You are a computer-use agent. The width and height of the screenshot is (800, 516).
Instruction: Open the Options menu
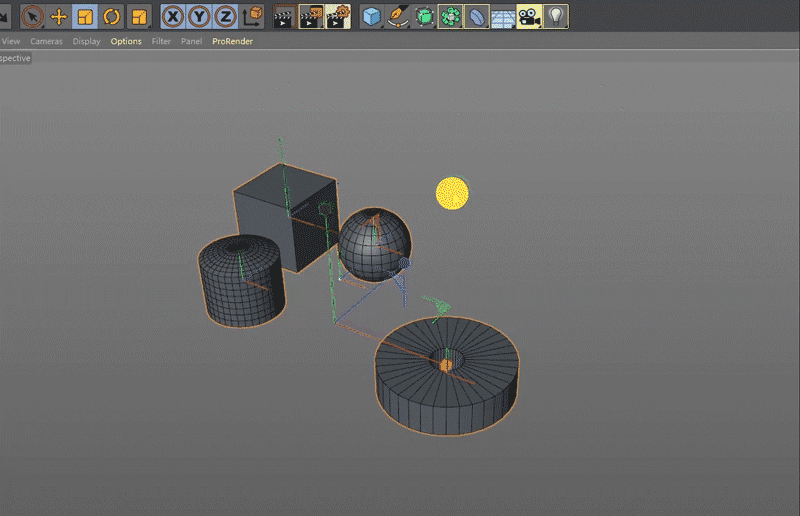[x=126, y=41]
